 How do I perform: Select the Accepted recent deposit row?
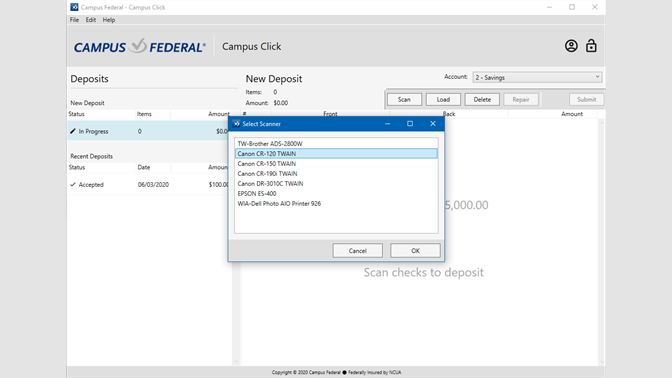point(148,184)
